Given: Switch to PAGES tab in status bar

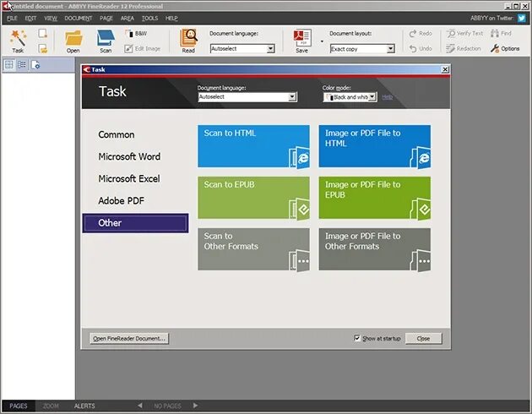Looking at the screenshot, I should click(19, 406).
